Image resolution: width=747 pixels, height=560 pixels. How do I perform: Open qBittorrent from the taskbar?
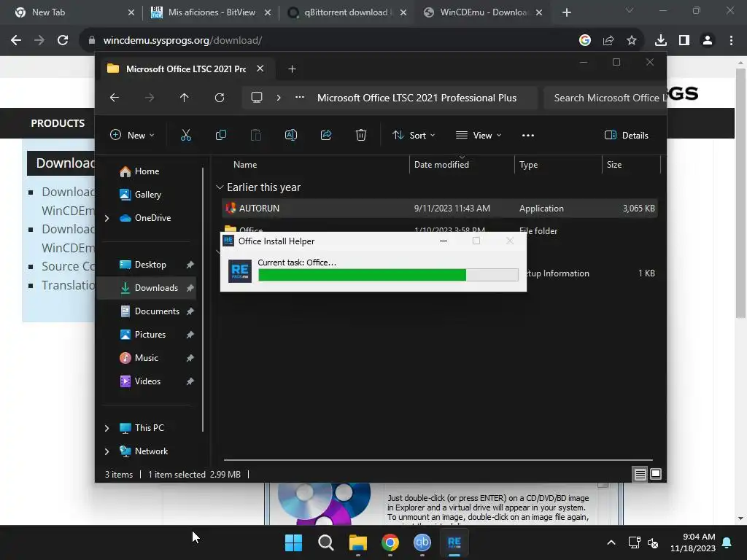(x=422, y=542)
